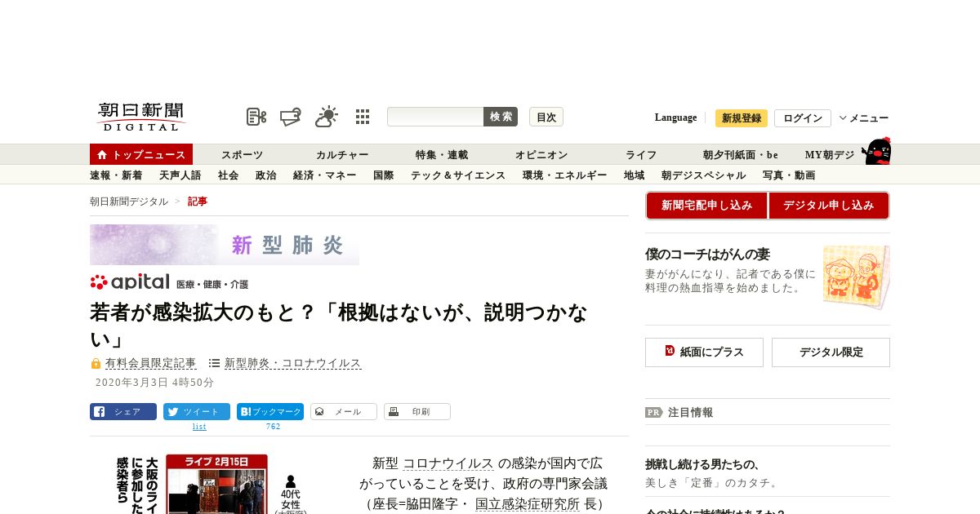Screen dimensions: 980x514
Task: Click 朝日新聞デジタル breadcrumb link
Action: (129, 202)
